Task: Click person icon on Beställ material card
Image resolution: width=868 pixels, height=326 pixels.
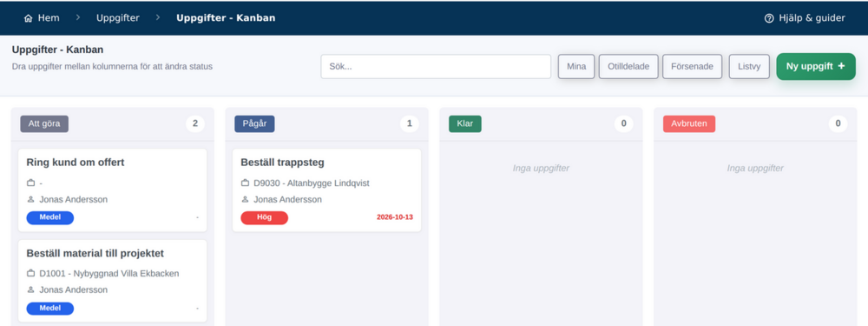Action: [31, 290]
